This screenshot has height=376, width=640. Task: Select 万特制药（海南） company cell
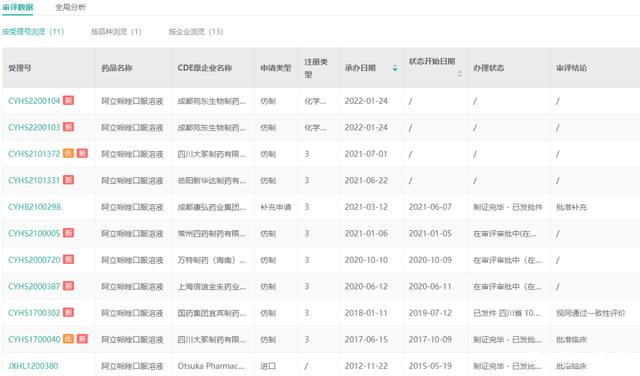[x=212, y=260]
